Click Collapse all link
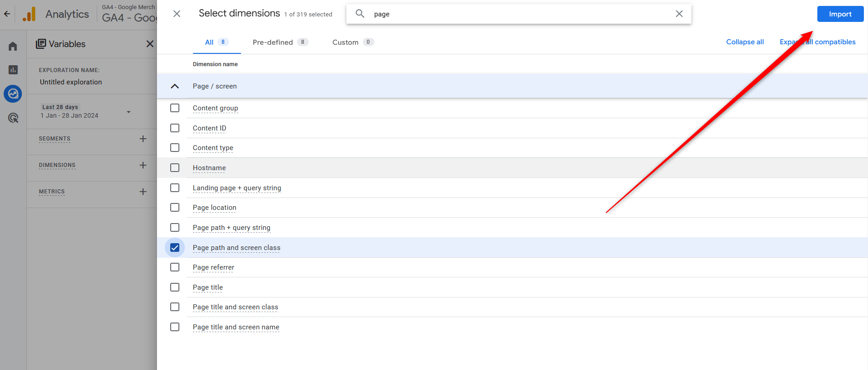The height and width of the screenshot is (370, 868). 745,42
